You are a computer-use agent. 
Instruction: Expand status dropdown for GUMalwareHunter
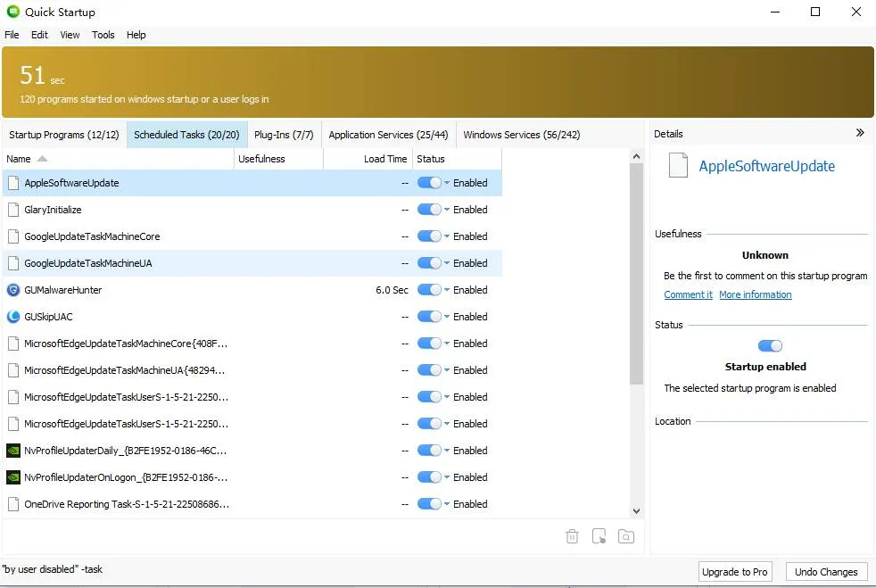coord(447,290)
